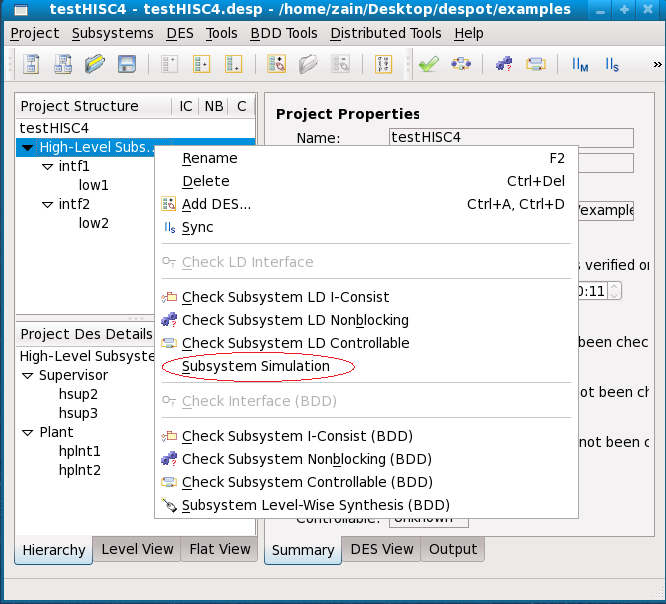The height and width of the screenshot is (604, 666).
Task: Select Rename in the context menu
Action: [210, 158]
